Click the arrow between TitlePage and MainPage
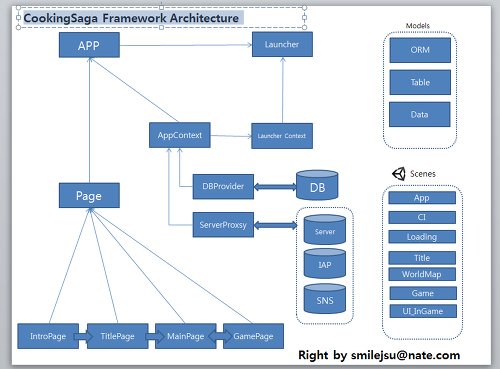The width and height of the screenshot is (500, 369). [x=154, y=336]
